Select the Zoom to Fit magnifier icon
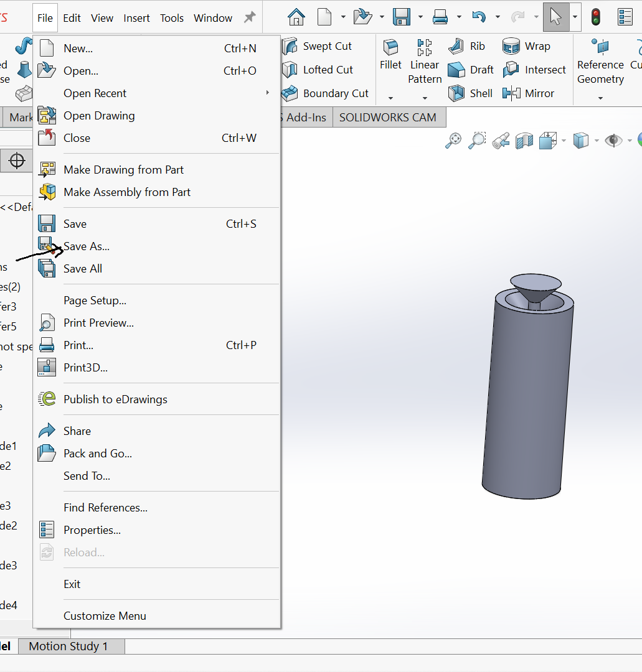The width and height of the screenshot is (642, 672). (453, 141)
